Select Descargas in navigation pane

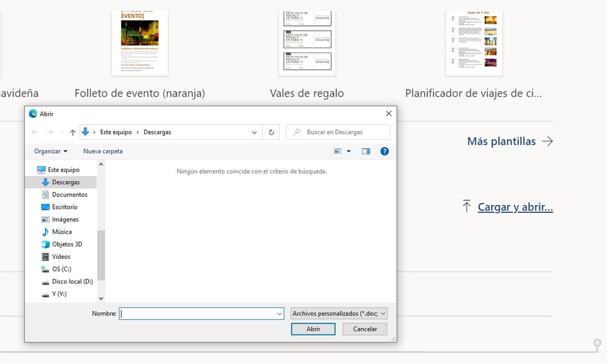[x=61, y=182]
